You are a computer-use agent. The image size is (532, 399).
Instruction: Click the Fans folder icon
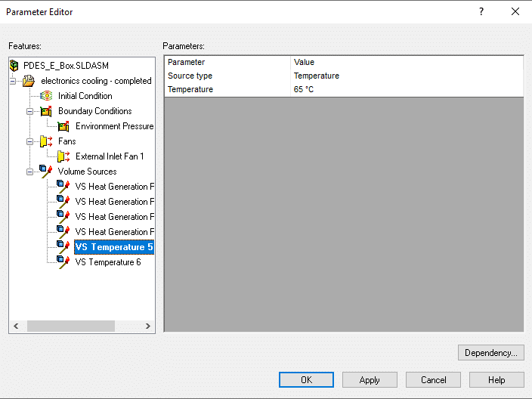tap(46, 141)
